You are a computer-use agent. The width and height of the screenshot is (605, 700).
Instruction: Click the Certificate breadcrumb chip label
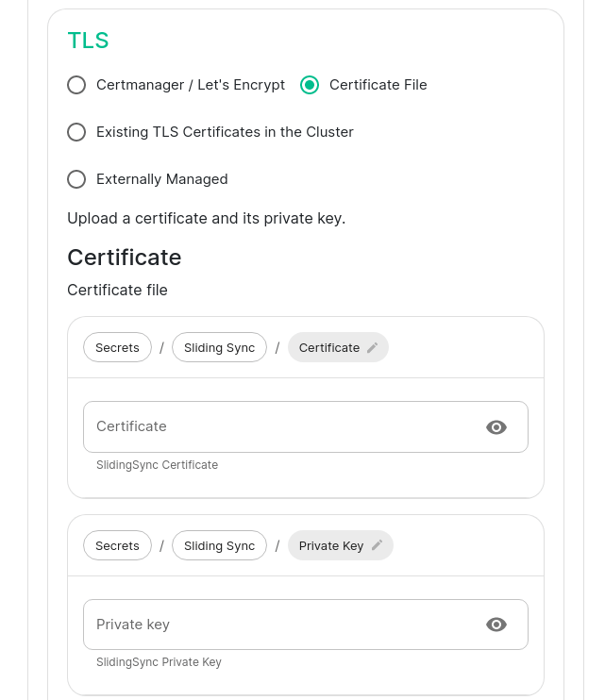(329, 348)
